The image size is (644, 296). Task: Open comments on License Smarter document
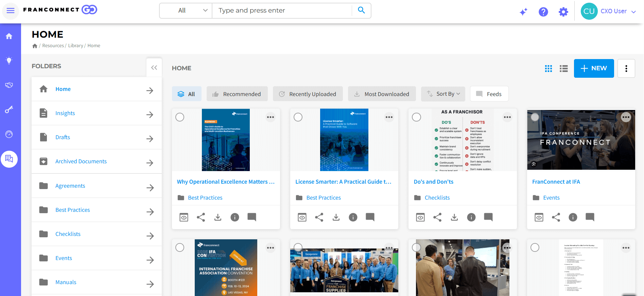coord(370,217)
